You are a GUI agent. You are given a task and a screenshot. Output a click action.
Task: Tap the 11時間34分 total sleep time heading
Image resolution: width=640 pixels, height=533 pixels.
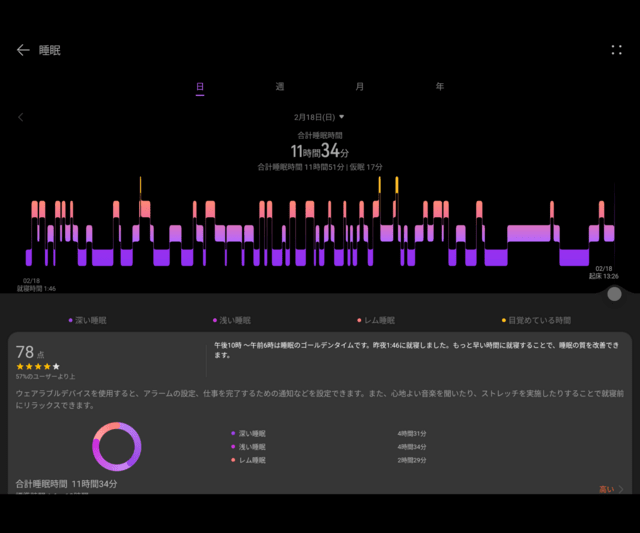click(320, 151)
